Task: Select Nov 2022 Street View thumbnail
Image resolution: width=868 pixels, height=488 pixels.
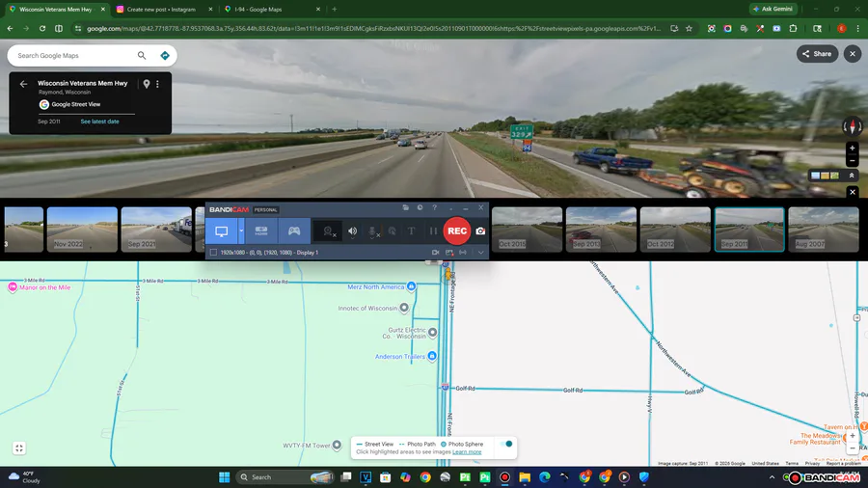Action: click(82, 230)
